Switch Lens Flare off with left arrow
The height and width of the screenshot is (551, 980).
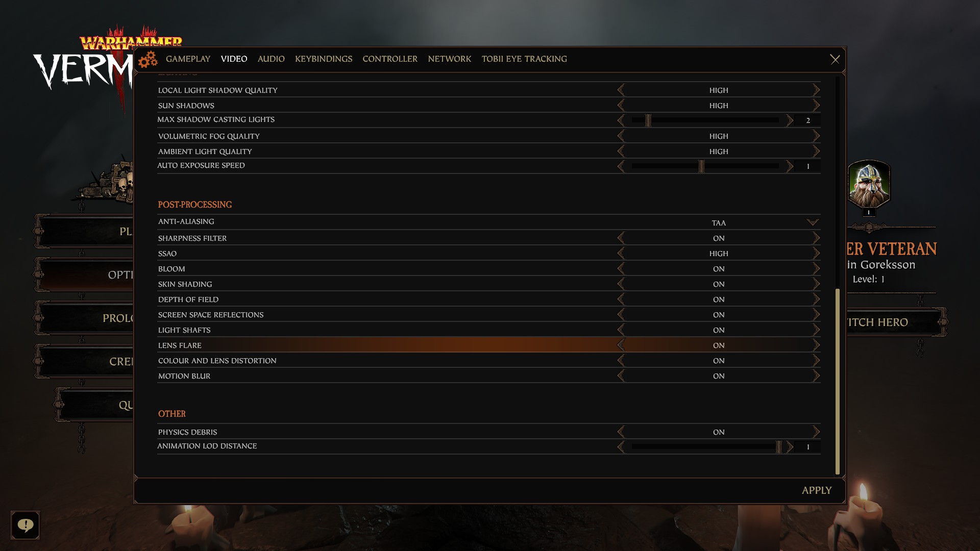point(621,345)
